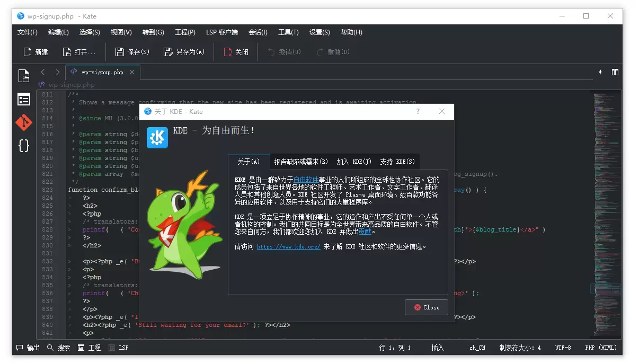Close the wp-signup.php tab
The height and width of the screenshot is (364, 639).
132,72
